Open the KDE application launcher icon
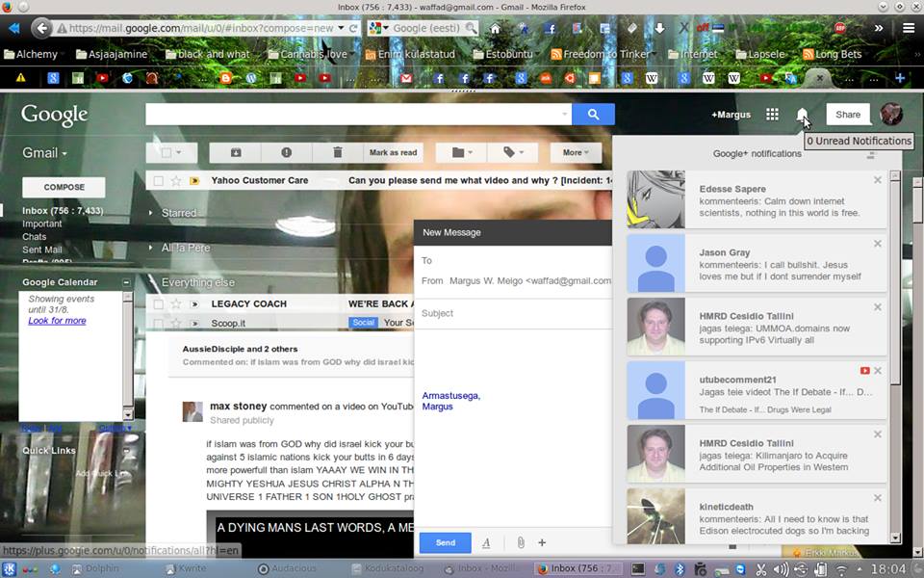Viewport: 924px width, 578px height. pos(10,568)
